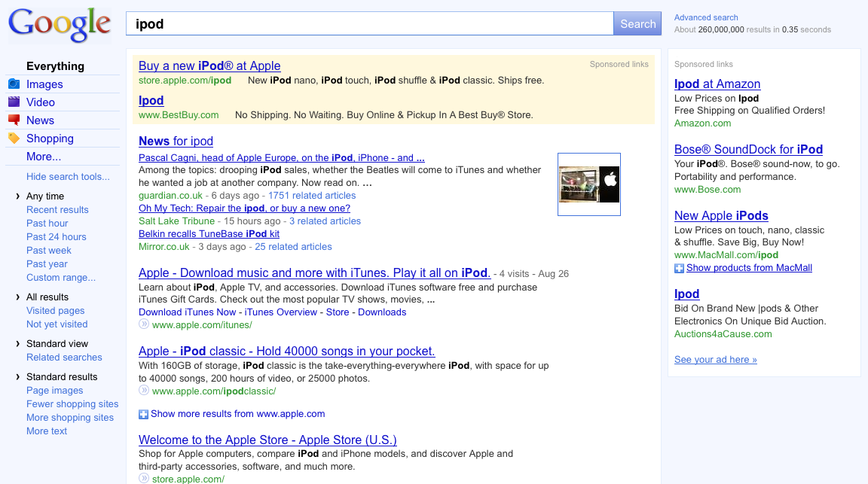Collapse the Any time filter arrow
This screenshot has width=868, height=484.
[x=18, y=196]
